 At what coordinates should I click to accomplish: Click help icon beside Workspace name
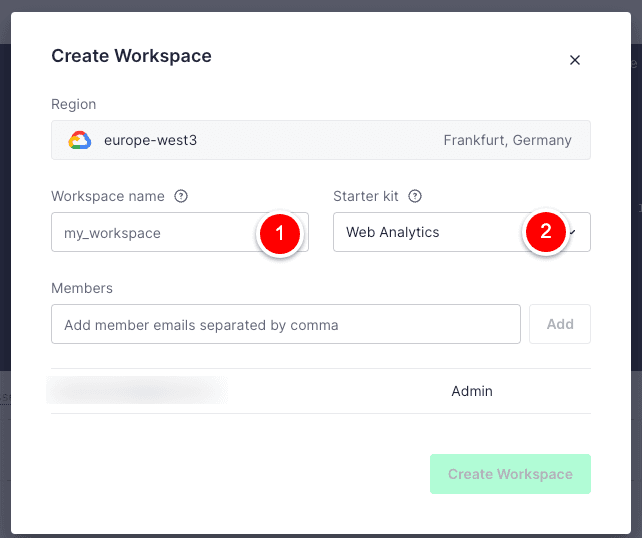[x=181, y=196]
